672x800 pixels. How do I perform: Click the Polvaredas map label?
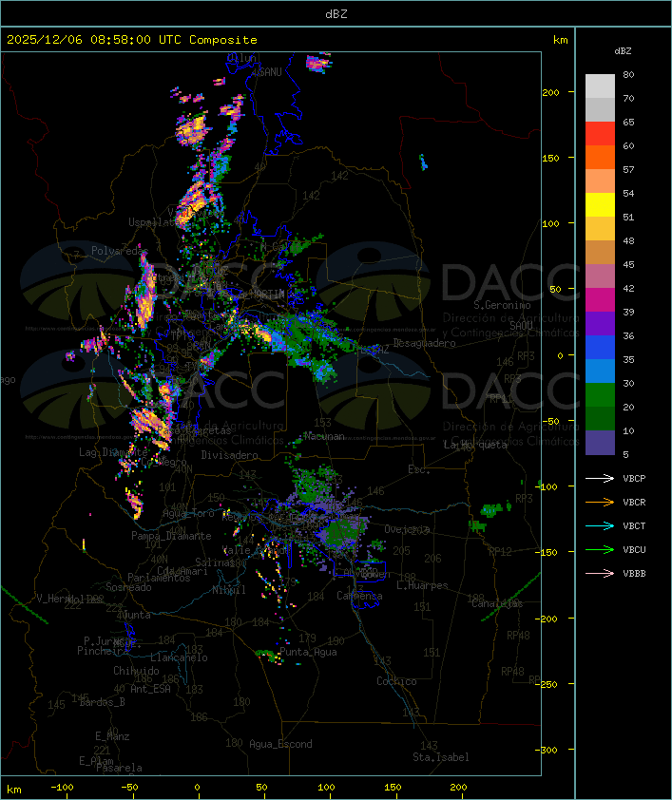coord(120,251)
